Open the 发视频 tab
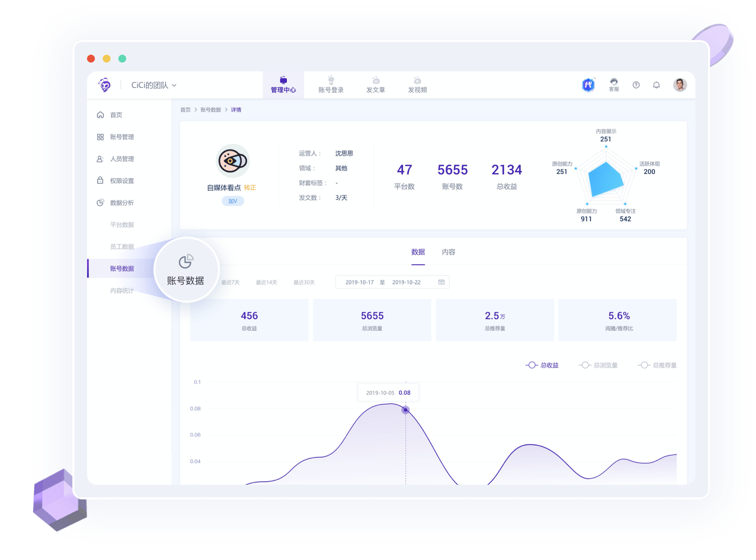 coord(418,85)
